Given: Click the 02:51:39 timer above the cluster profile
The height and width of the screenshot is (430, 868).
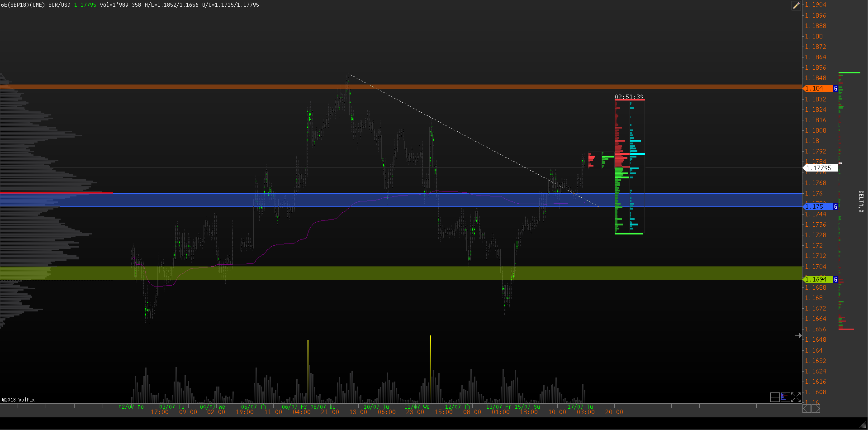Looking at the screenshot, I should click(x=629, y=97).
